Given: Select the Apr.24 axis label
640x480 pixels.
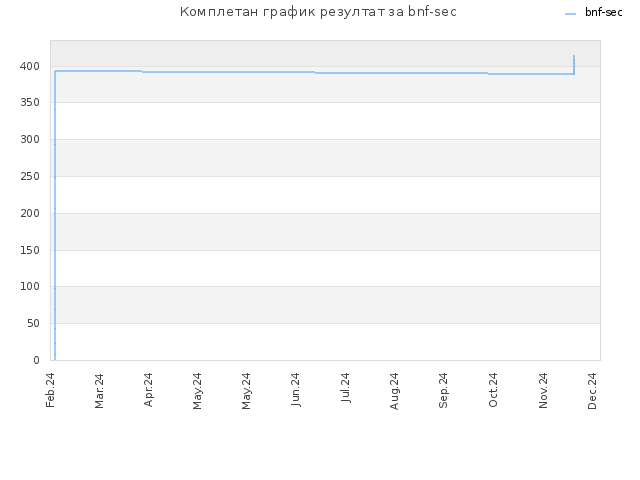Looking at the screenshot, I should pos(148,389).
